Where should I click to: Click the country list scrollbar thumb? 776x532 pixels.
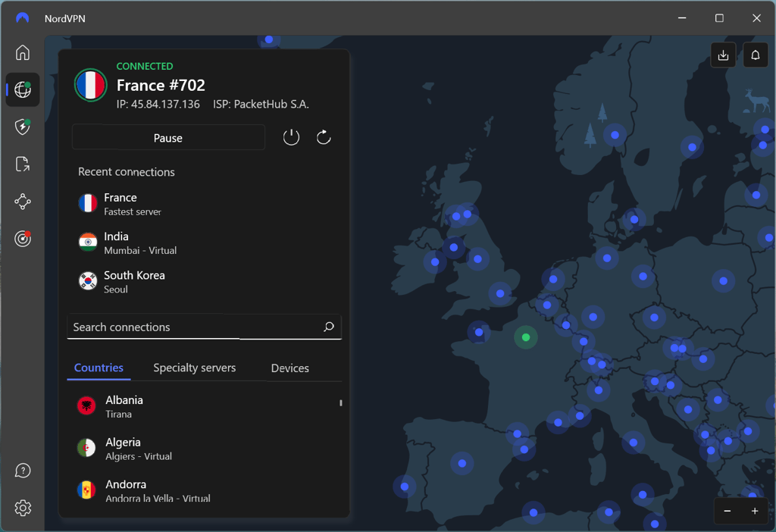(x=340, y=403)
